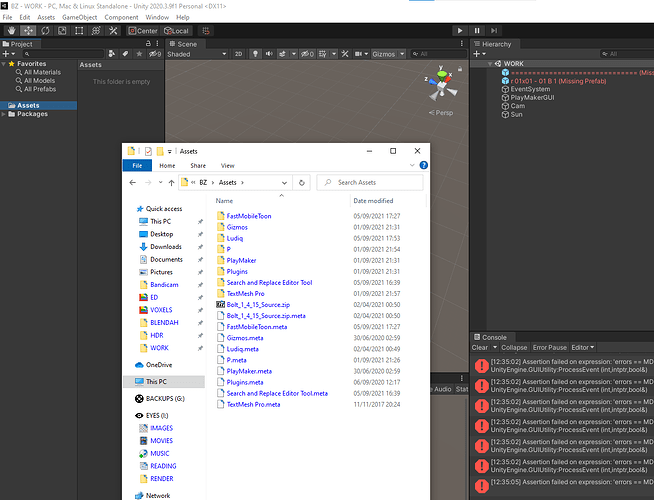The width and height of the screenshot is (654, 500).
Task: Open Unity Component menu
Action: tap(121, 17)
